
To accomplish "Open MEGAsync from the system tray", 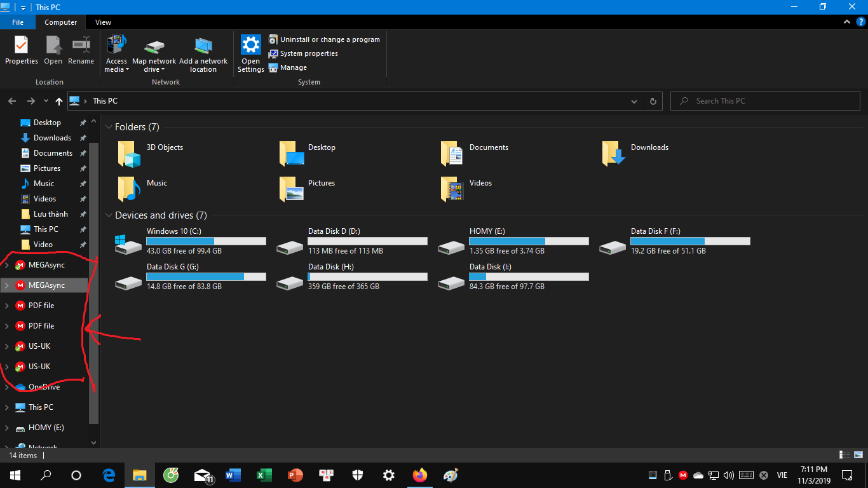I will point(683,475).
